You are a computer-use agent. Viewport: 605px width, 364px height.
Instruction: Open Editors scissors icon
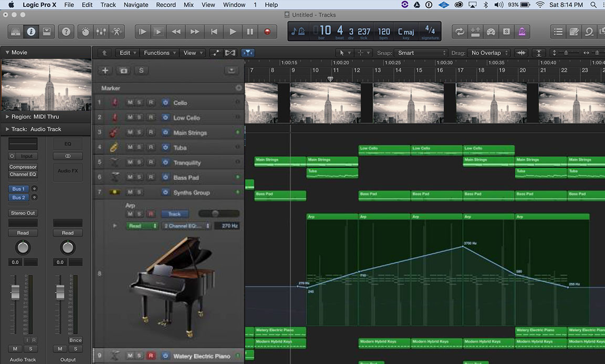[117, 31]
